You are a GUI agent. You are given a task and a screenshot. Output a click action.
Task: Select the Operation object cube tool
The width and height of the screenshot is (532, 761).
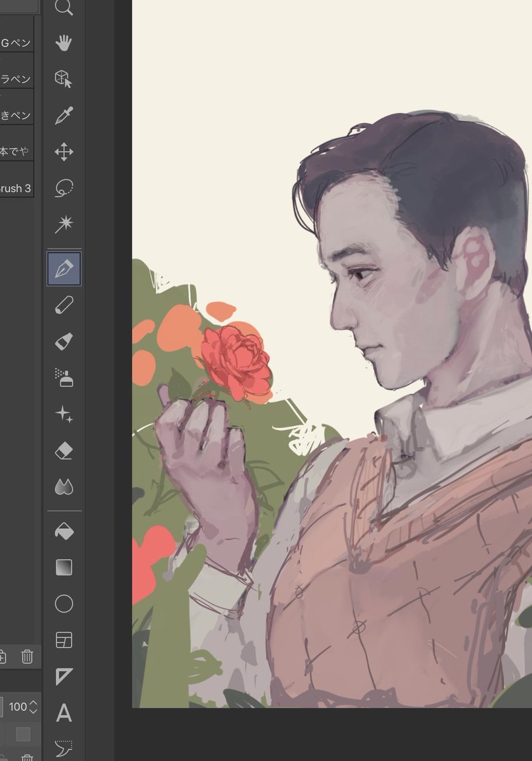[64, 79]
